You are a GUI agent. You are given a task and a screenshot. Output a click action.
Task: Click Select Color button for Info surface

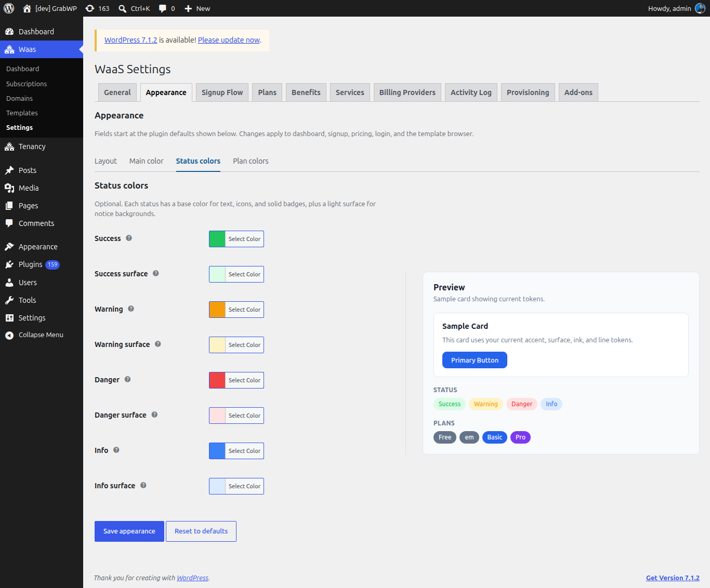coord(244,486)
